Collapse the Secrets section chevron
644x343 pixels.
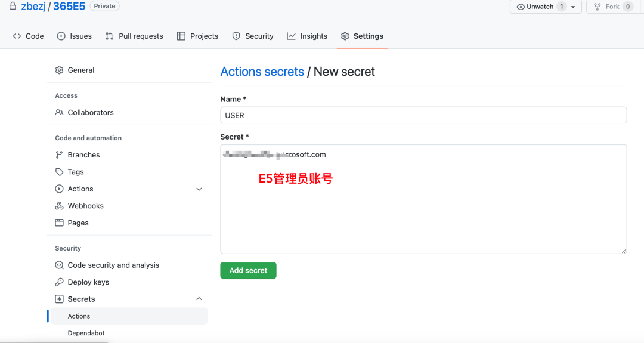pos(199,299)
